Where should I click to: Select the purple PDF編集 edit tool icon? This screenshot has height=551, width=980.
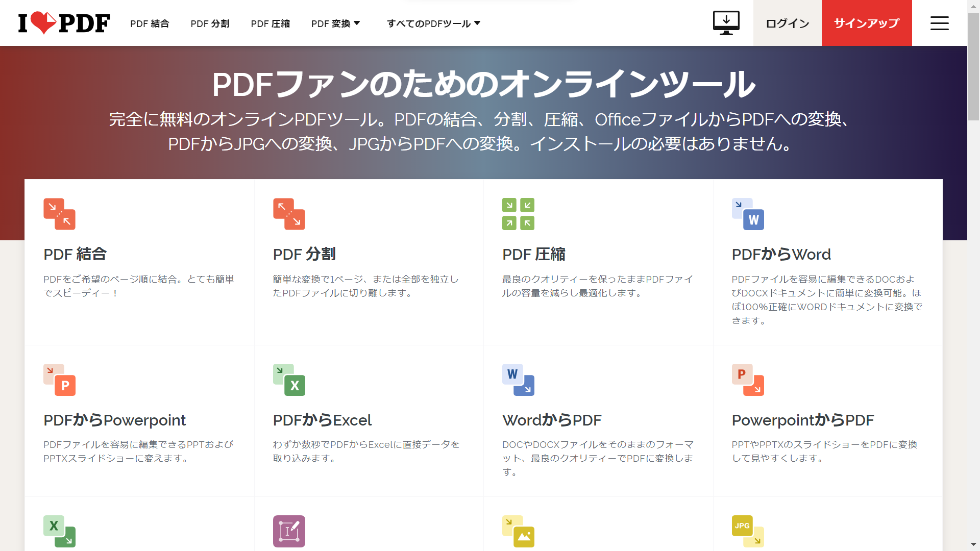(x=289, y=531)
